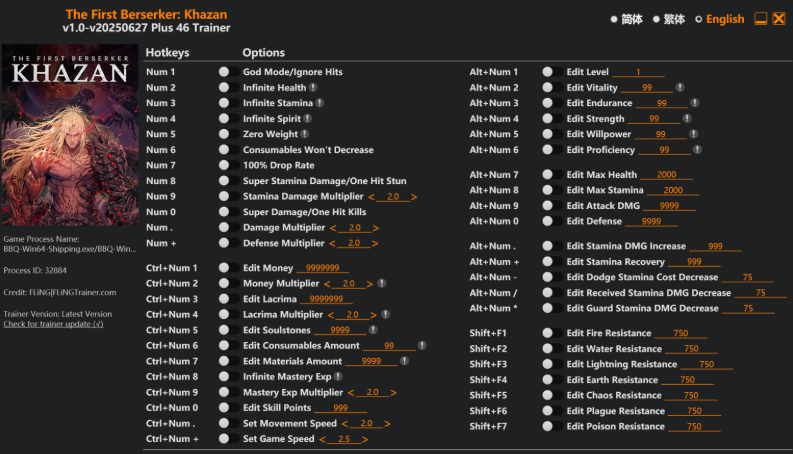Select the English language option
This screenshot has width=793, height=454.
(720, 19)
